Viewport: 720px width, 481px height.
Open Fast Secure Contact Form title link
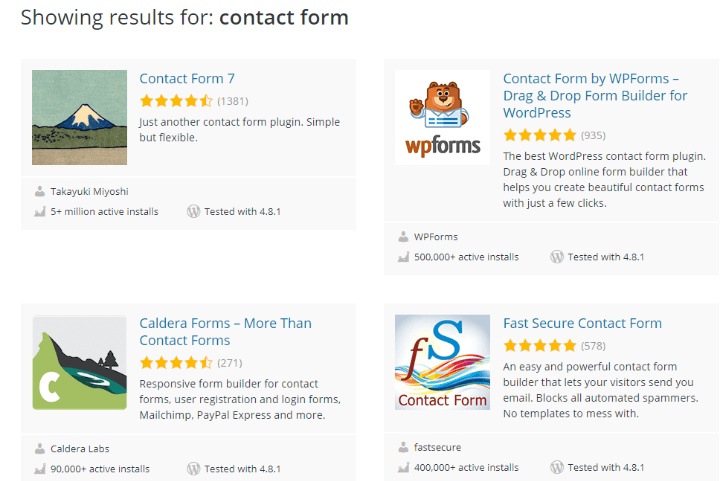tap(582, 323)
